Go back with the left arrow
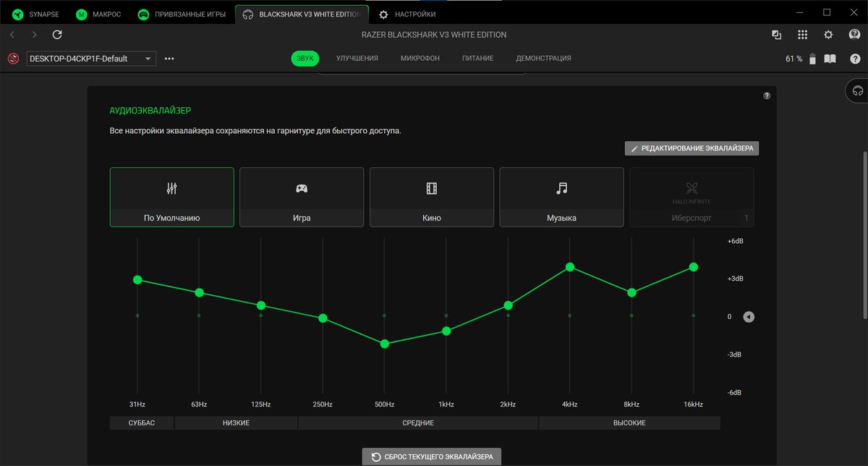This screenshot has height=466, width=868. (x=12, y=35)
